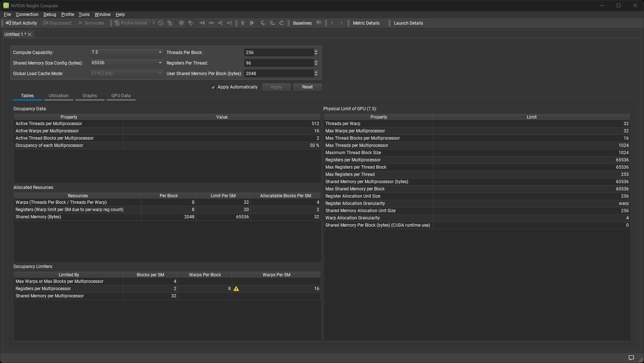Expand the Compute Capability dropdown
This screenshot has height=363, width=644.
click(x=127, y=52)
